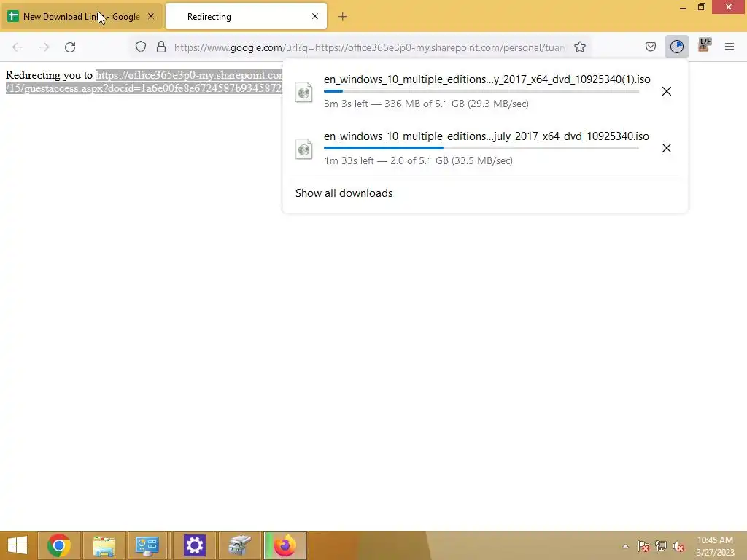Open a new browser tab
The height and width of the screenshot is (560, 747).
tap(343, 17)
